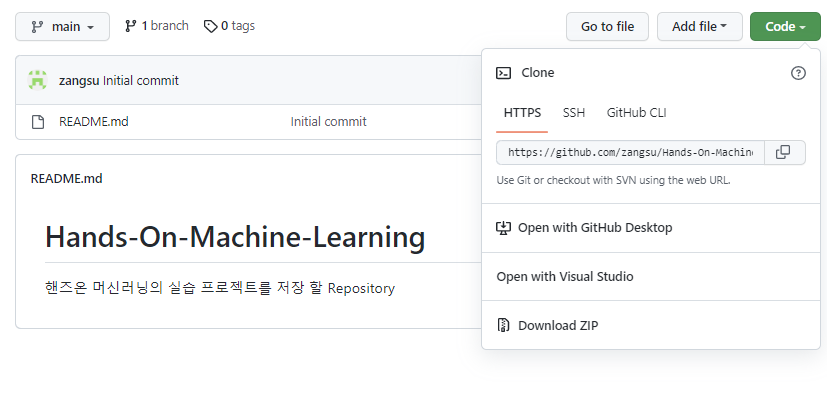Select the HTTPS clone tab
Image resolution: width=827 pixels, height=393 pixels.
522,113
